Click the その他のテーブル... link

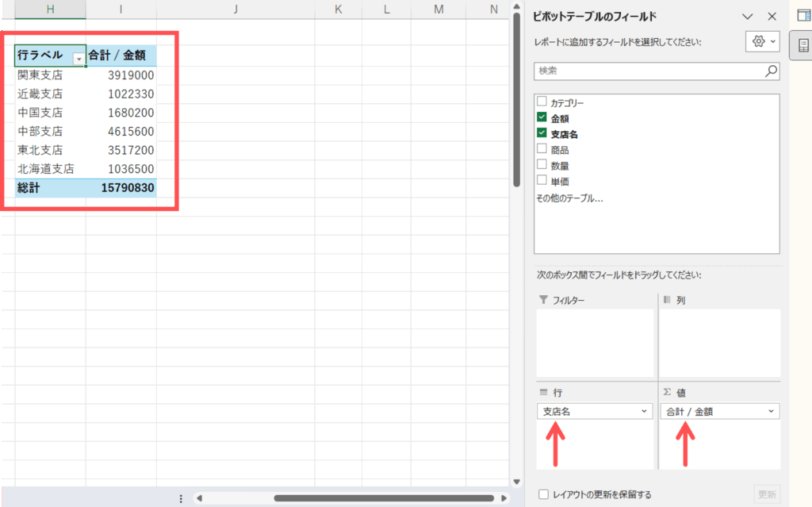click(x=569, y=198)
